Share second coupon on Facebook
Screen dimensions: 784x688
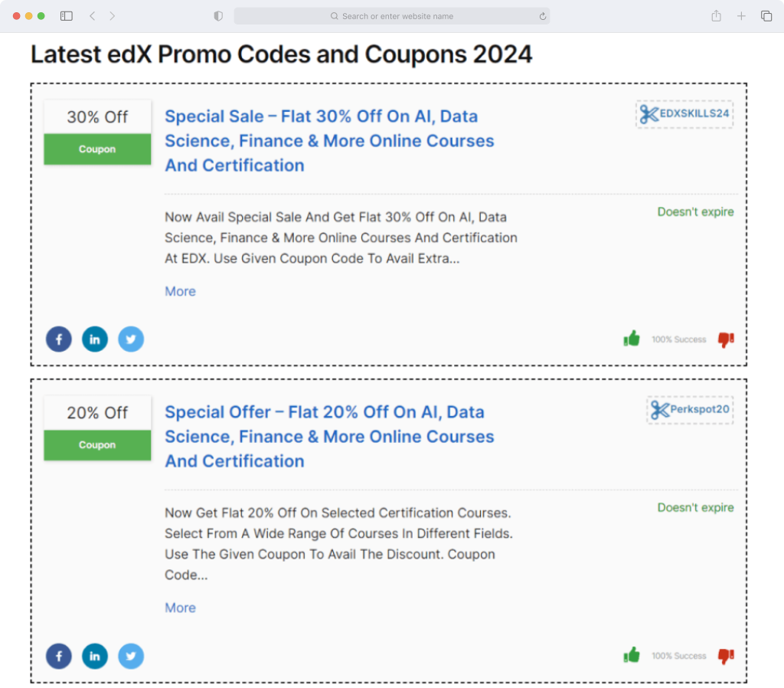[59, 656]
